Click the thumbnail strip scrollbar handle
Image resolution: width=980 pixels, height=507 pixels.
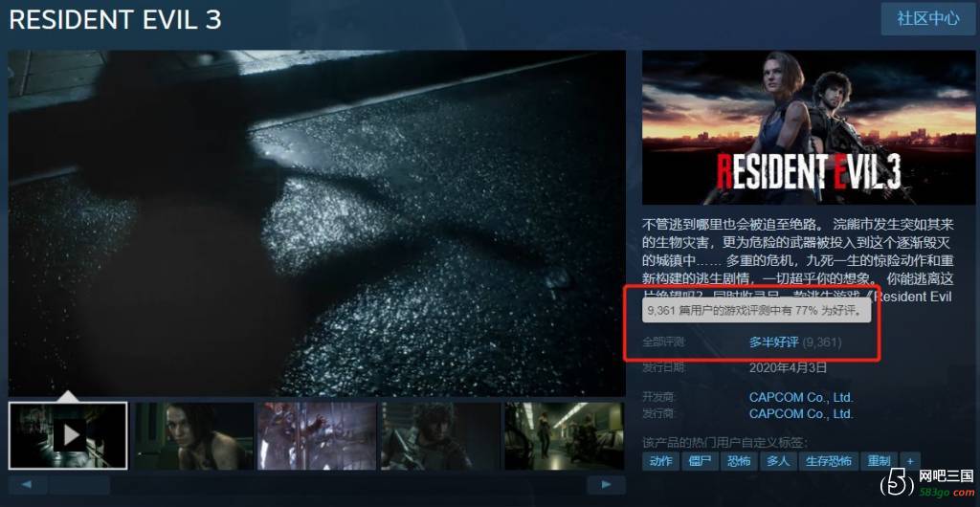[x=79, y=485]
